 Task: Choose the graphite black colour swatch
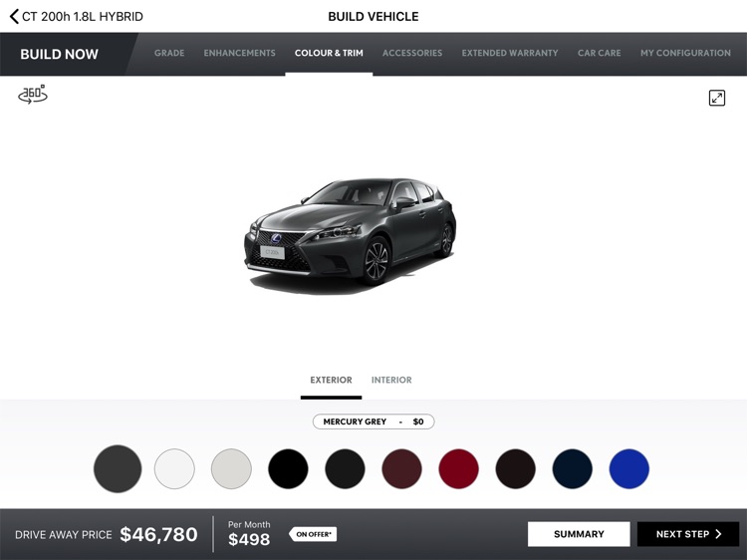345,469
